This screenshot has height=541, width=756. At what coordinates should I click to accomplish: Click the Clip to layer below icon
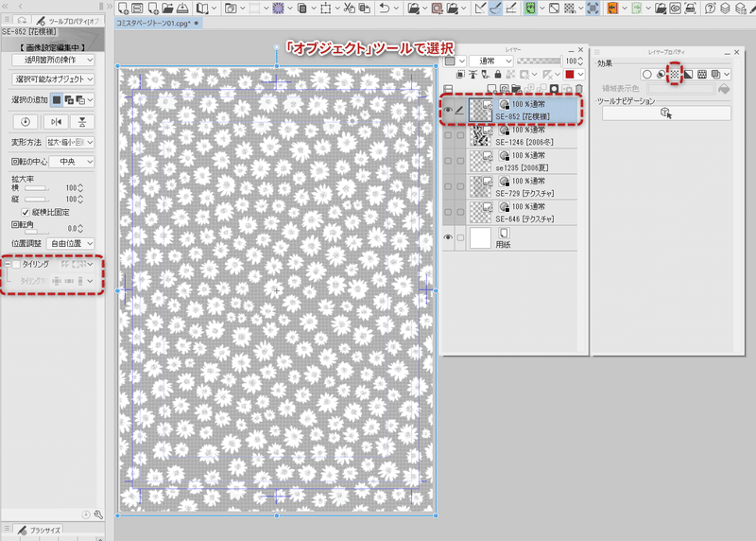click(x=460, y=75)
